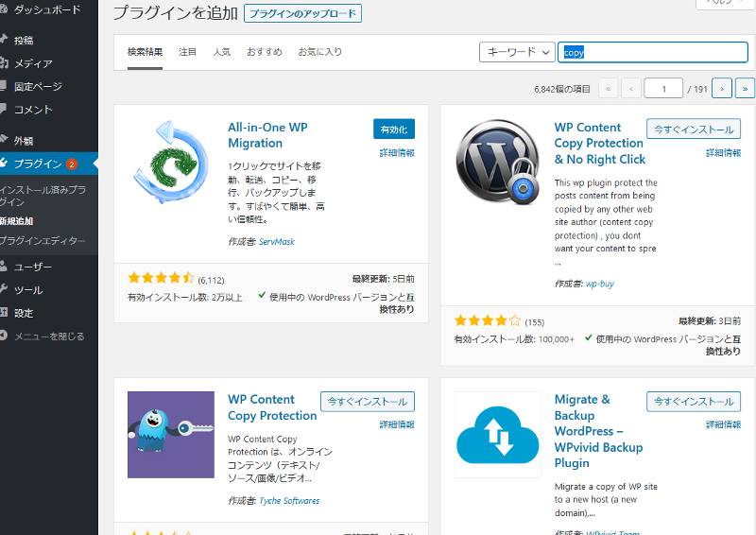Screen dimensions: 756x535
Task: Open the ダッシュボード menu
Action: (47, 9)
